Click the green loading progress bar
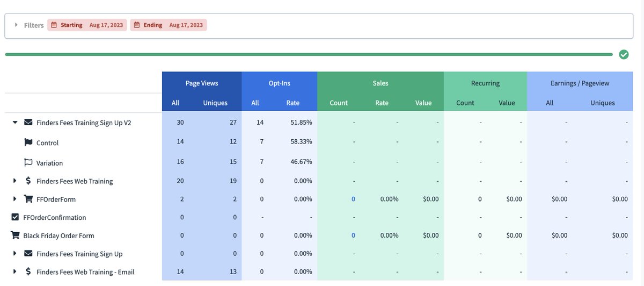Image resolution: width=644 pixels, height=286 pixels. 309,54
